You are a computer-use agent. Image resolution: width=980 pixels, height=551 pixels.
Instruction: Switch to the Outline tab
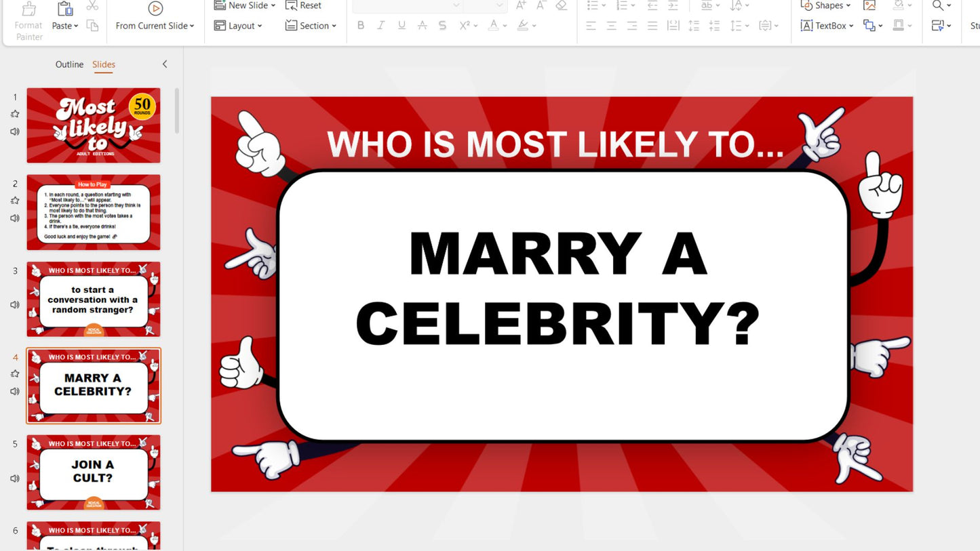tap(68, 64)
